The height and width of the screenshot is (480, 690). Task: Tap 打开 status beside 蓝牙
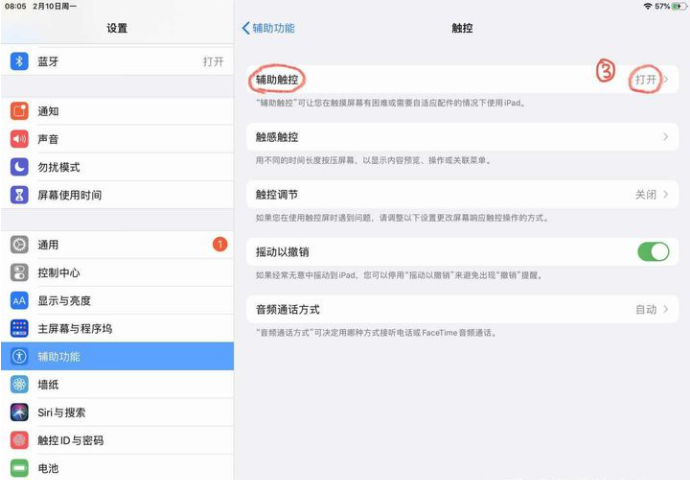click(213, 62)
